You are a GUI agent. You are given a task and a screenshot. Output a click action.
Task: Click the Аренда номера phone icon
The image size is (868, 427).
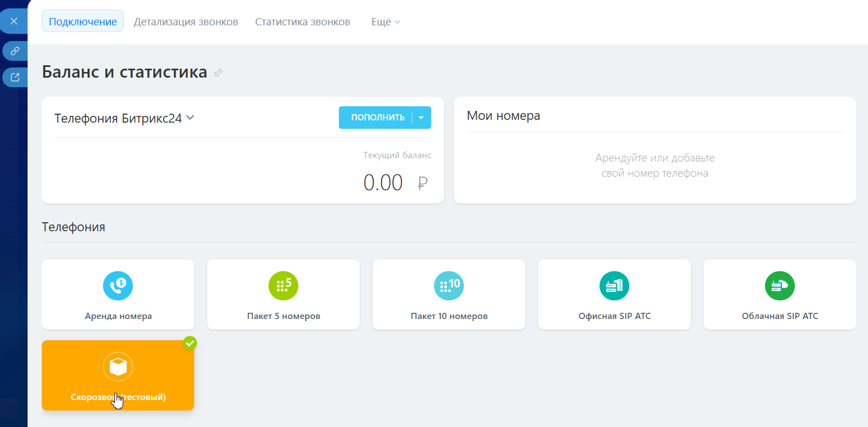118,286
